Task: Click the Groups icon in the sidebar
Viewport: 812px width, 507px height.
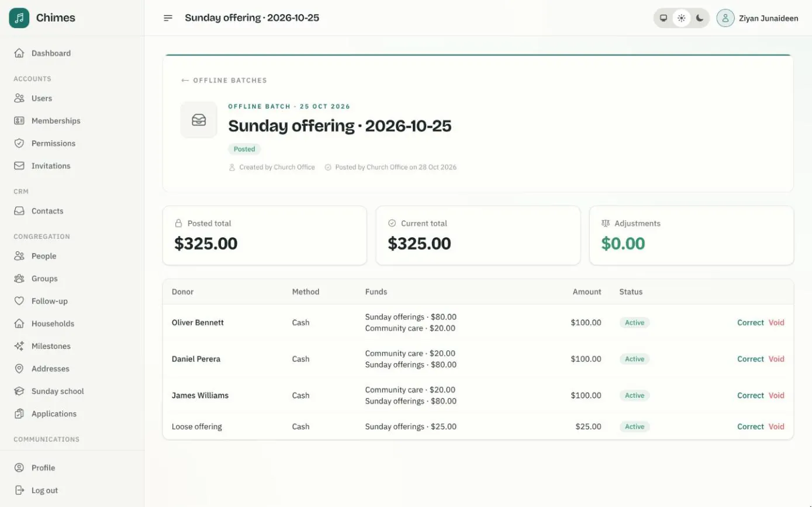Action: pos(19,279)
